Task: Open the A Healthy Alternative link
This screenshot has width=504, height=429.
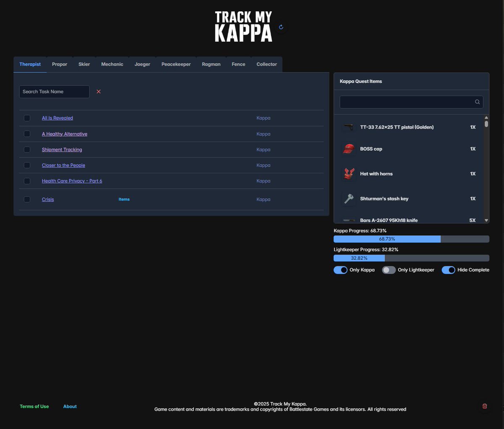Action: point(65,134)
